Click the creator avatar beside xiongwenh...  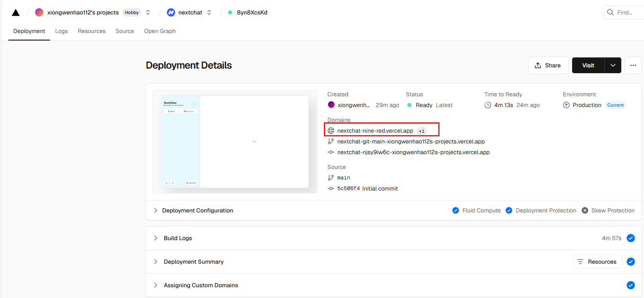point(331,105)
